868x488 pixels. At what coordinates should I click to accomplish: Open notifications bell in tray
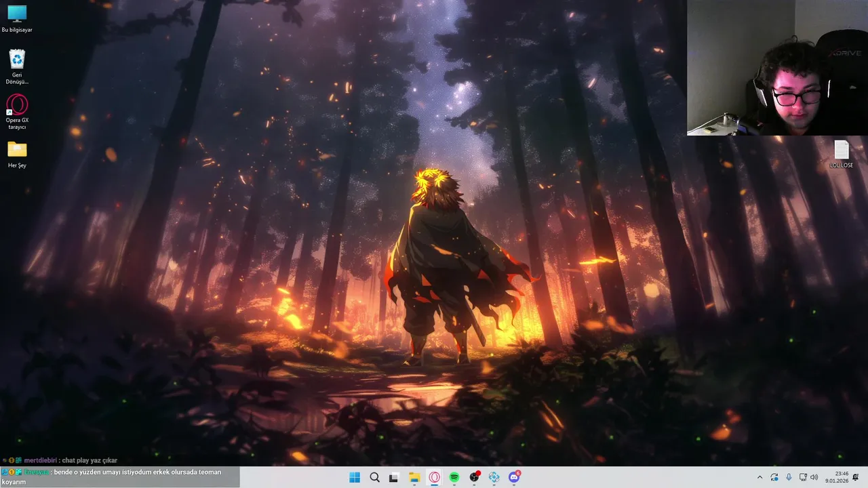coord(856,477)
